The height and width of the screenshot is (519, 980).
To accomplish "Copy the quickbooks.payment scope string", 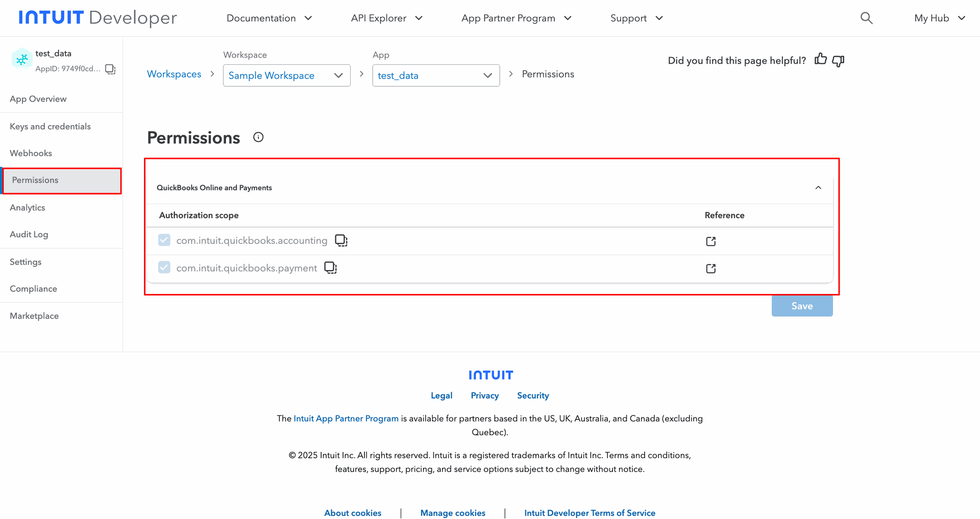I will (x=331, y=268).
